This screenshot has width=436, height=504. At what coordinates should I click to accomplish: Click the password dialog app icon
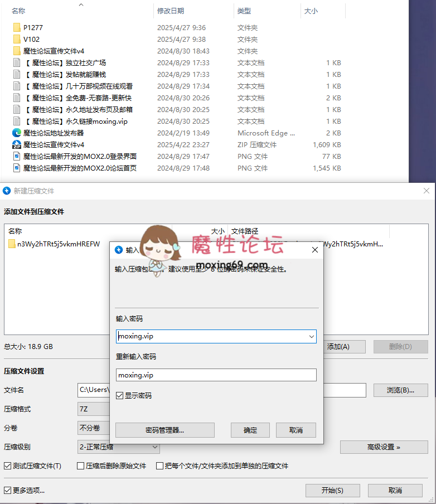[119, 250]
